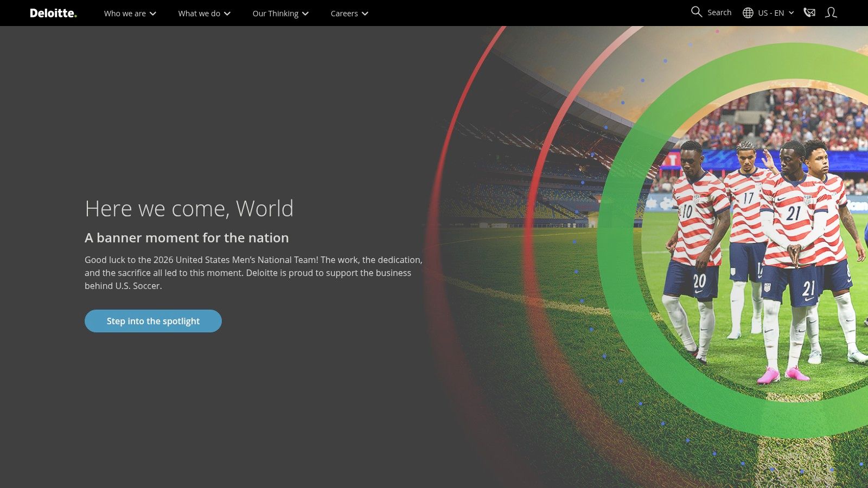Open the search magnifier icon
Screen dimensions: 868x488
(x=697, y=12)
